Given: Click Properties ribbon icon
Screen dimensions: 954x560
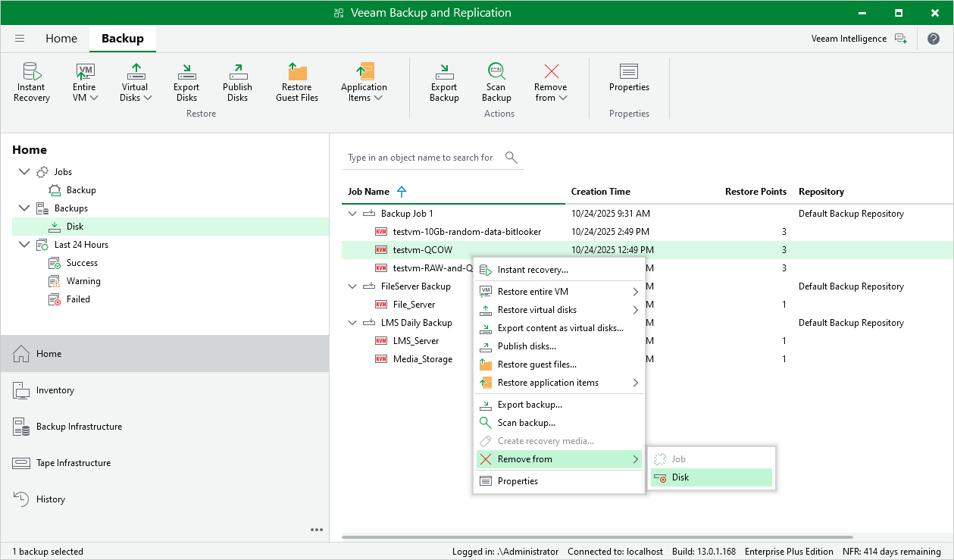Looking at the screenshot, I should click(x=629, y=77).
